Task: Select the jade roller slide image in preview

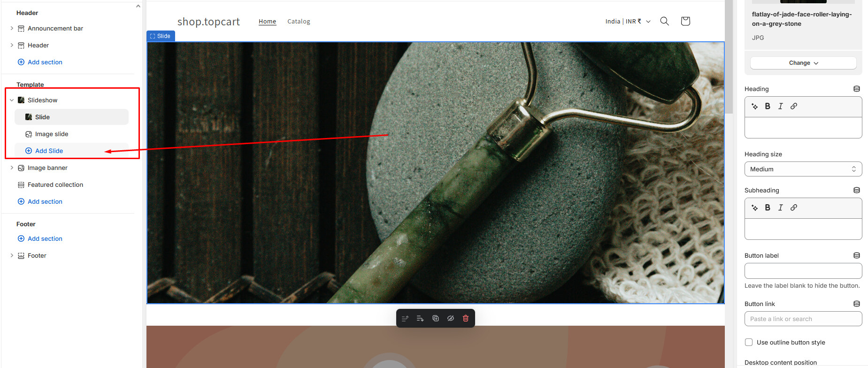Action: 436,173
